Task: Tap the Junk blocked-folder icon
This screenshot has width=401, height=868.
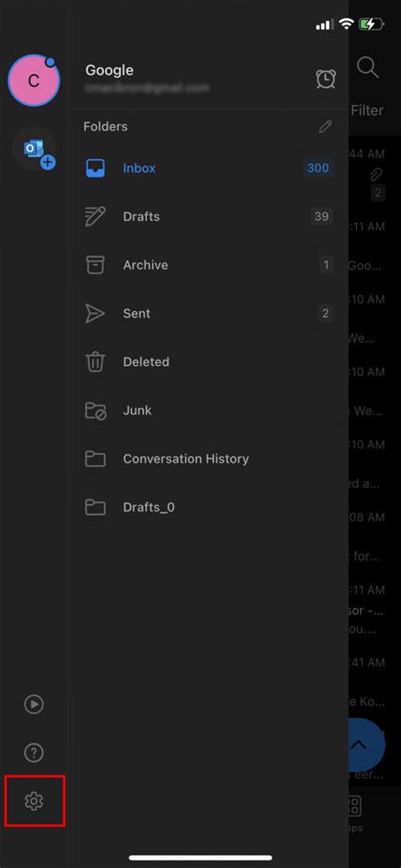Action: click(x=95, y=410)
